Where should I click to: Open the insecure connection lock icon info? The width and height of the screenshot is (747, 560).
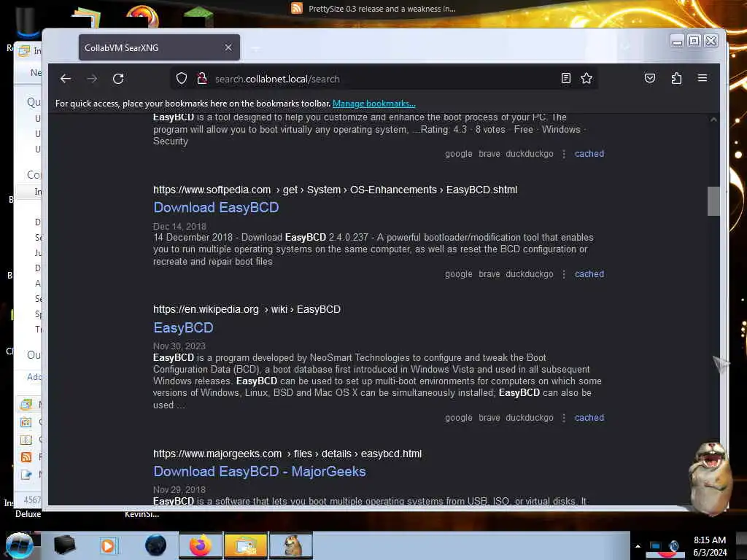(x=202, y=79)
